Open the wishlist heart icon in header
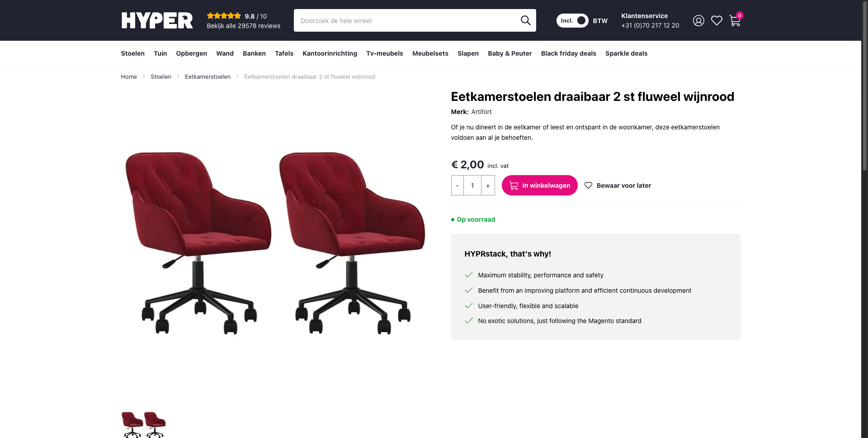Screen dimensions: 868x438 pyautogui.click(x=717, y=20)
